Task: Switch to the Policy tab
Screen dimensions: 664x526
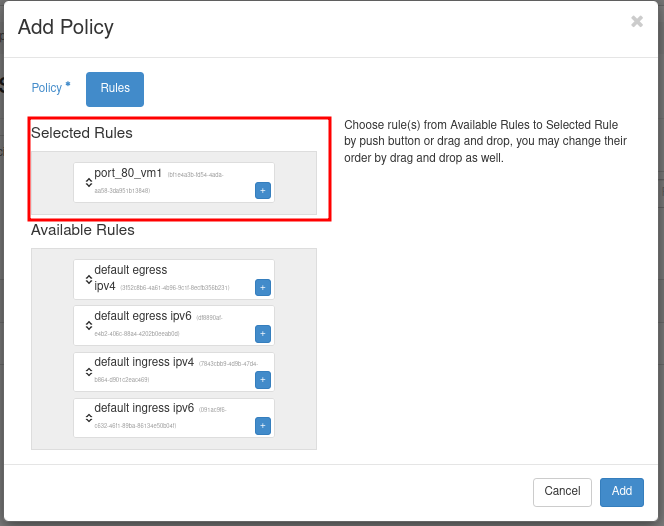Action: pos(47,88)
